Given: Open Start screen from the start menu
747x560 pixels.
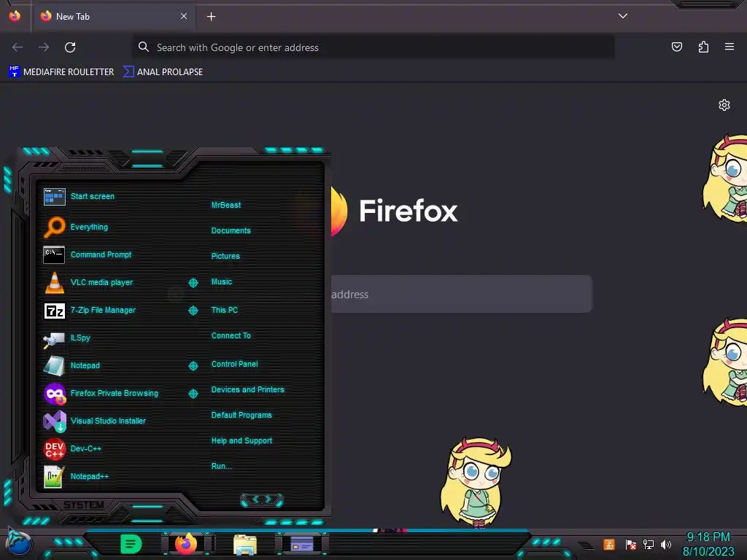Looking at the screenshot, I should [79, 196].
